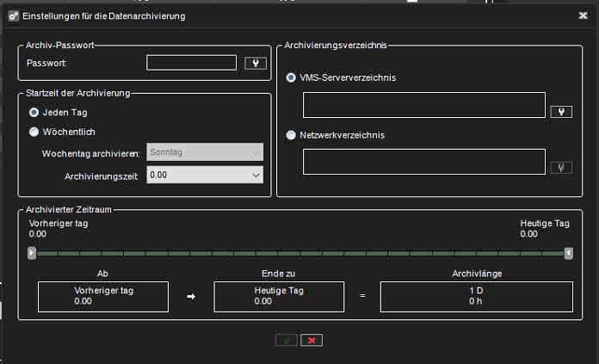This screenshot has height=364, width=599.
Task: Select the Jeden Tag radio button
Action: pos(34,112)
